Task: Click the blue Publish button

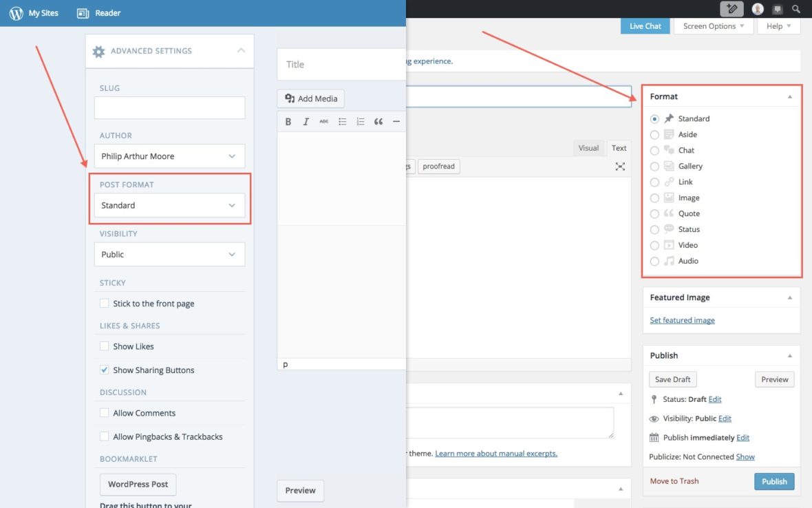Action: point(774,481)
